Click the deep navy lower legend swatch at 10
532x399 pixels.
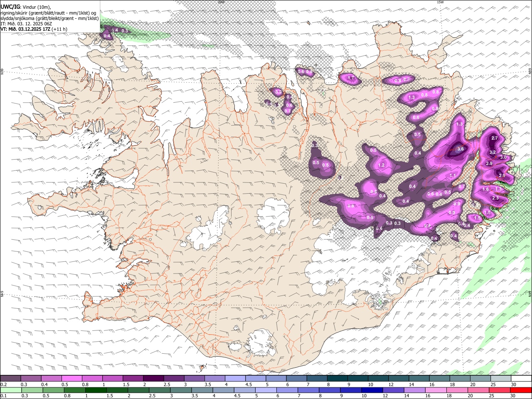coord(372,390)
